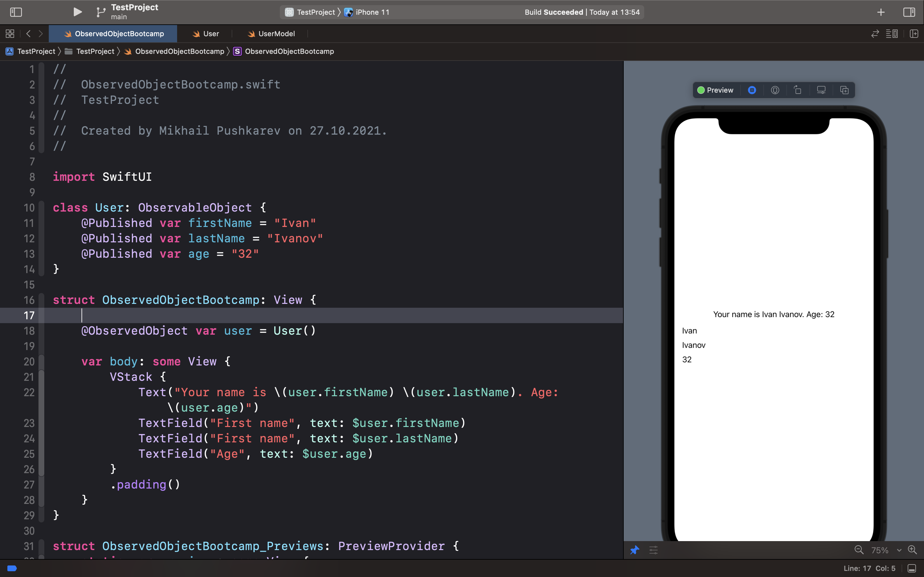Screen dimensions: 924x577
Task: Go back in editor history
Action: [28, 34]
